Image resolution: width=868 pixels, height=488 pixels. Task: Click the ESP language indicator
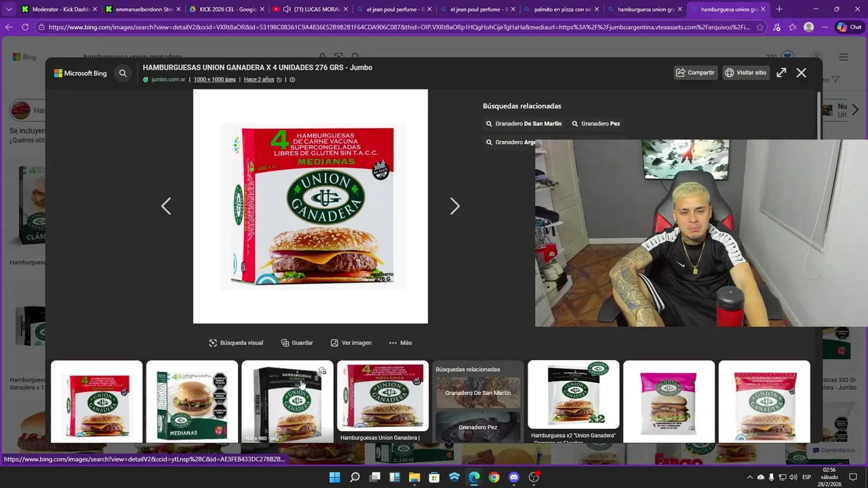click(807, 477)
